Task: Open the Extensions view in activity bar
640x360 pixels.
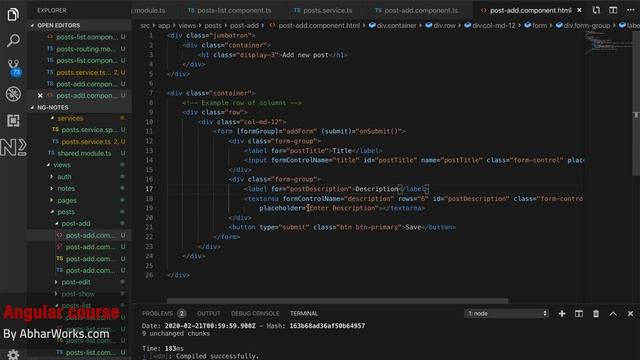Action: tap(13, 120)
